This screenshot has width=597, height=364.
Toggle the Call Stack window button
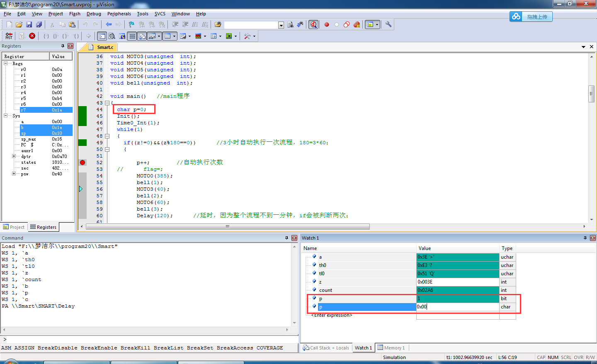coord(142,36)
